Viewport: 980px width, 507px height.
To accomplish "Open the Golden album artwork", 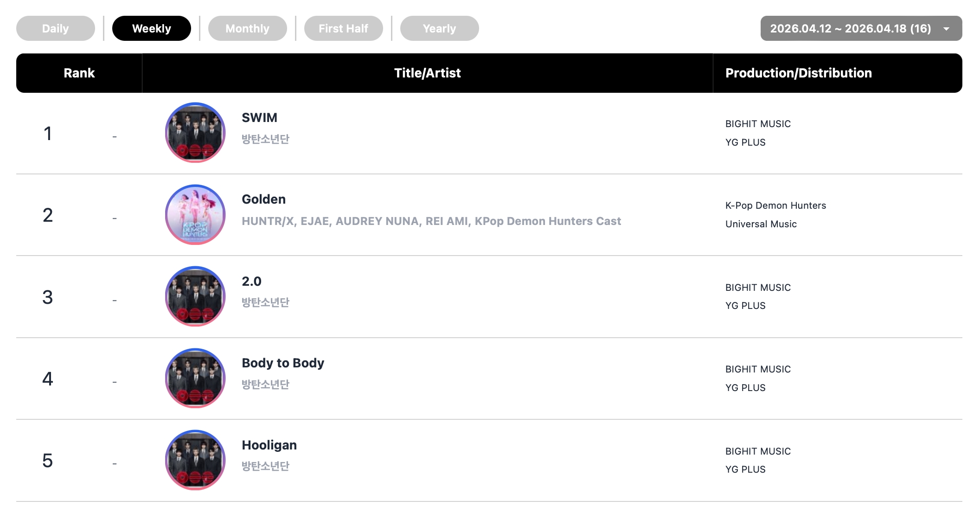I will (x=195, y=215).
